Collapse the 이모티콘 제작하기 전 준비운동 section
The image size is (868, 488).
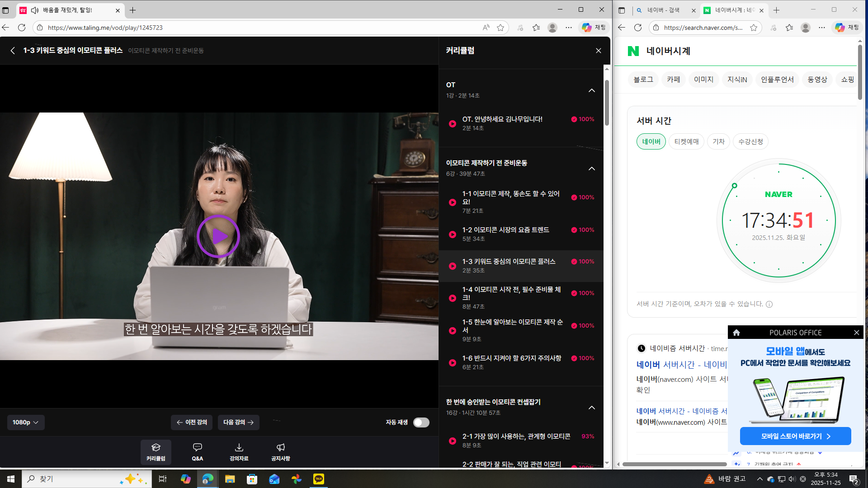(591, 169)
